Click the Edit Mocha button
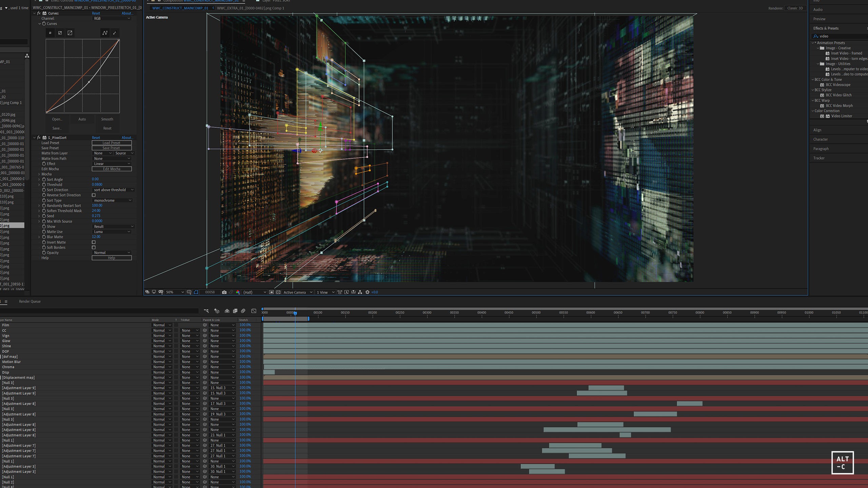868x488 pixels. point(112,169)
